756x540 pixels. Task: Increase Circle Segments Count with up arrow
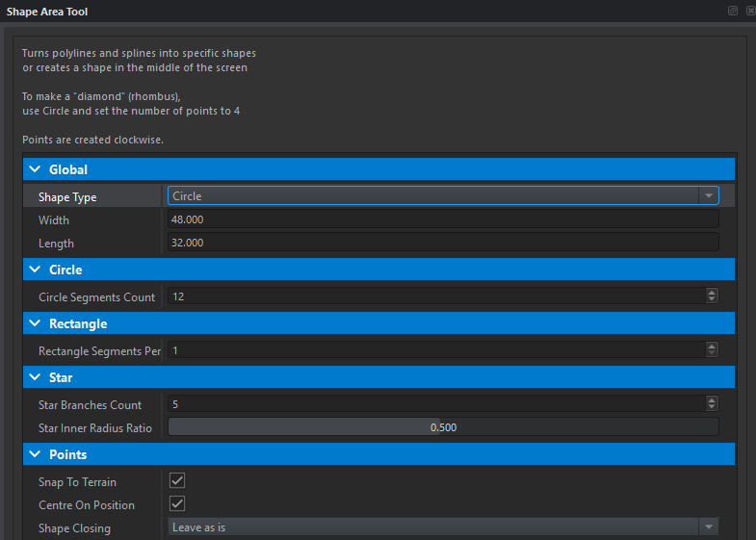coord(712,294)
